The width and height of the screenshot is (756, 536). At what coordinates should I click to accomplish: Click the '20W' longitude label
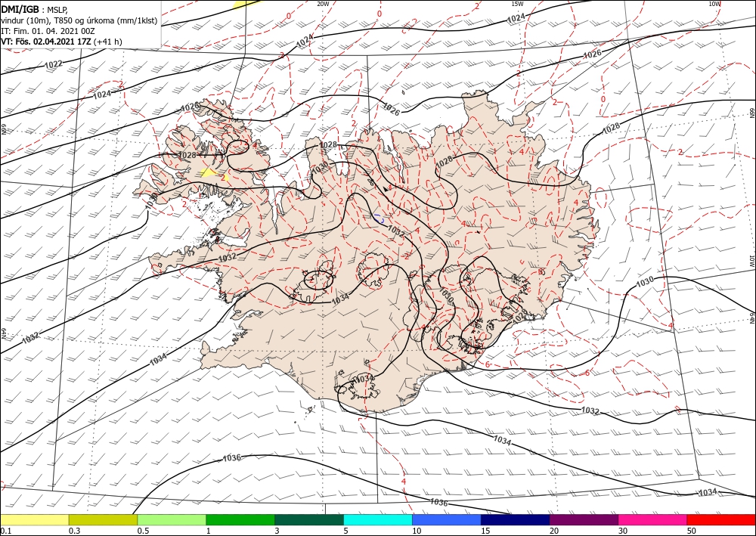(323, 4)
